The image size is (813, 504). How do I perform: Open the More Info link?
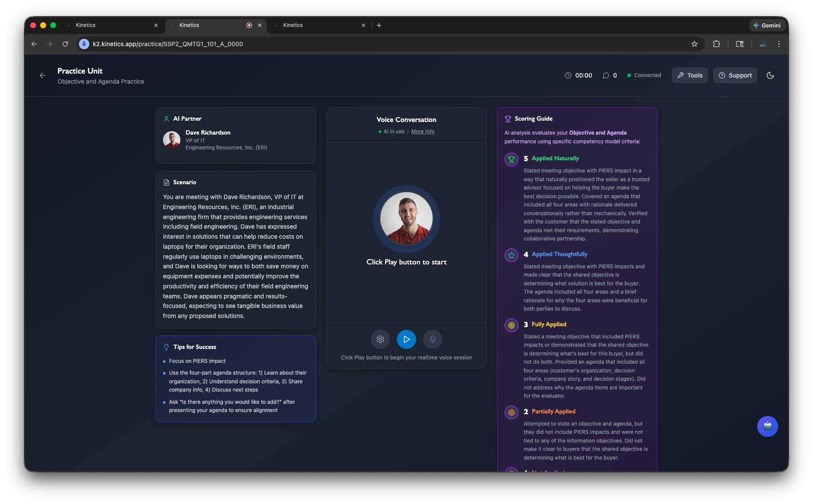click(x=423, y=132)
